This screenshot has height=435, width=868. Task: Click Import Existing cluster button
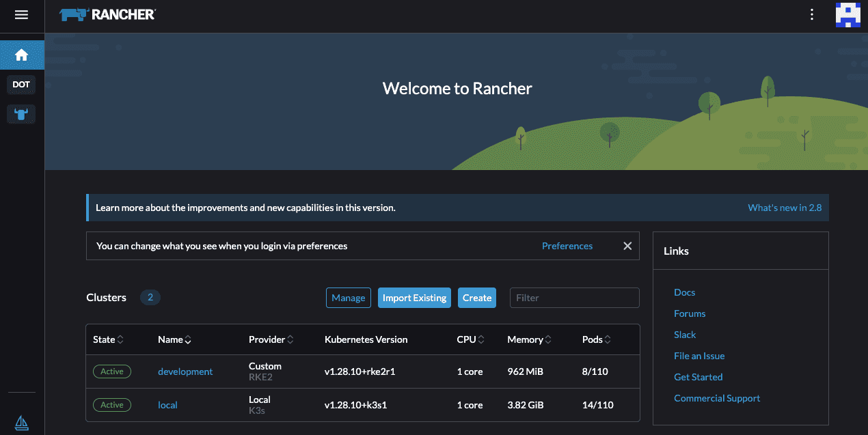414,298
